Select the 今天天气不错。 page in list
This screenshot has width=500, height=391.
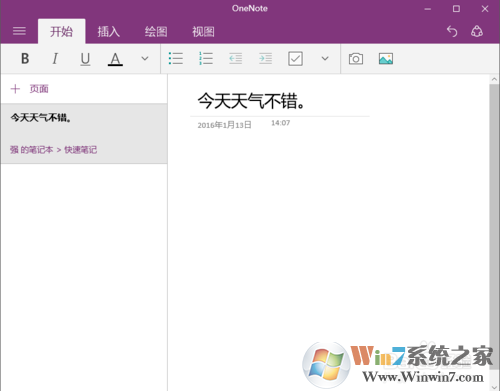click(84, 133)
